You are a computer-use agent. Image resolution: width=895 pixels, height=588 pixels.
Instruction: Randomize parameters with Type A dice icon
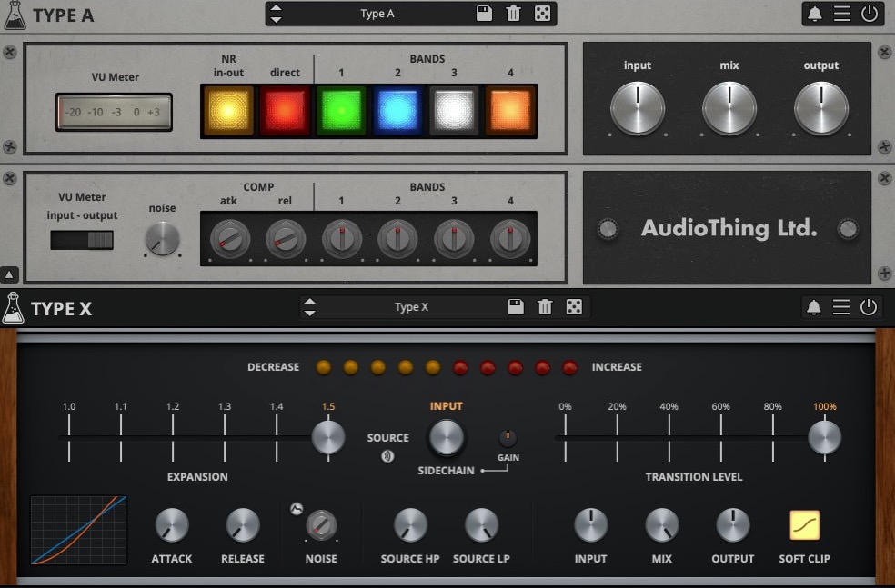542,14
